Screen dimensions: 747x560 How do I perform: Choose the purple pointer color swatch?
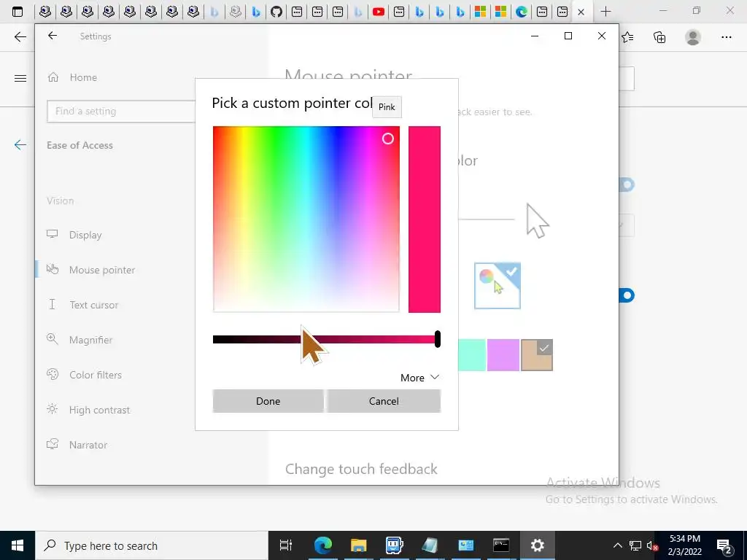click(503, 355)
